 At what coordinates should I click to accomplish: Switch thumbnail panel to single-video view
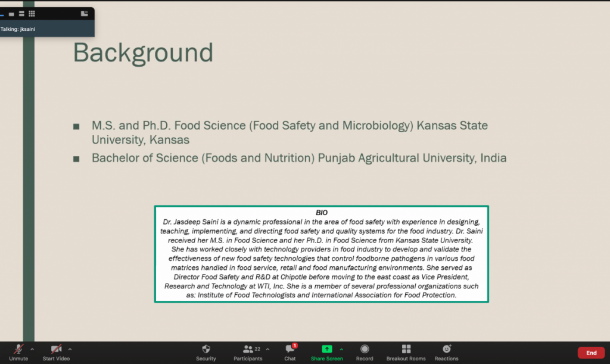click(11, 14)
